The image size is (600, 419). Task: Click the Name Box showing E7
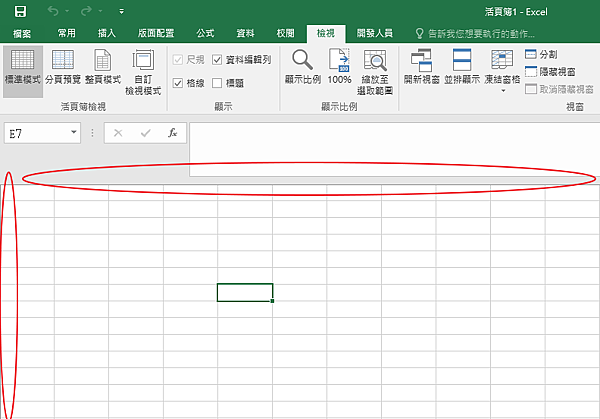pos(37,133)
